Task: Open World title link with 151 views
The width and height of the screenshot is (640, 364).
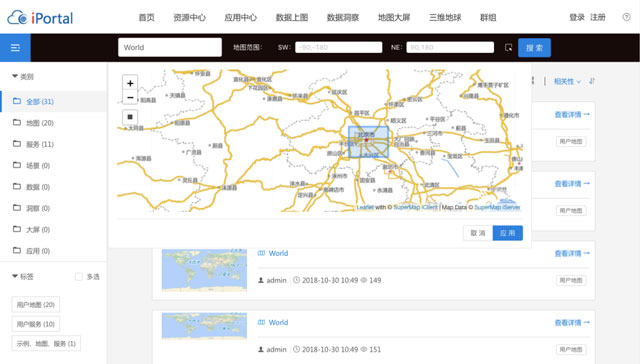Action: point(278,322)
